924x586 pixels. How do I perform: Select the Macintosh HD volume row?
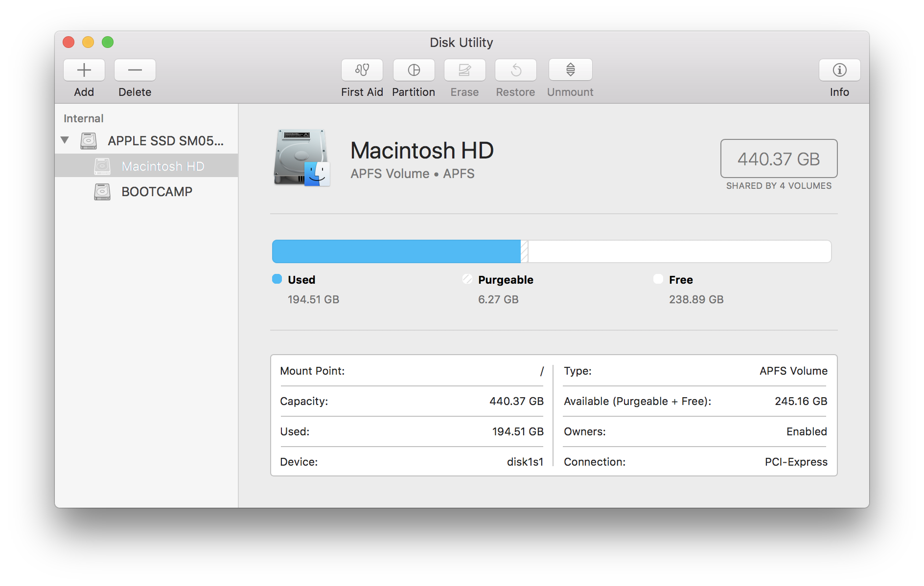pyautogui.click(x=146, y=166)
